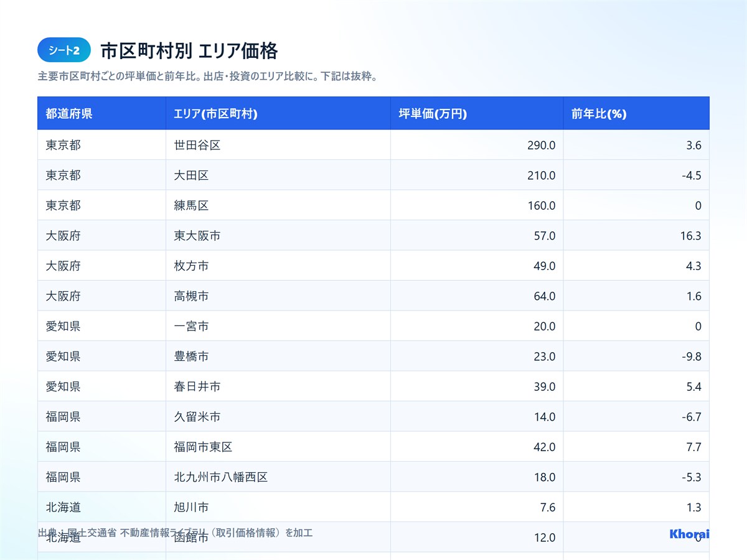747x560 pixels.
Task: Click the 0 change in the 練馬区 row
Action: pyautogui.click(x=698, y=205)
